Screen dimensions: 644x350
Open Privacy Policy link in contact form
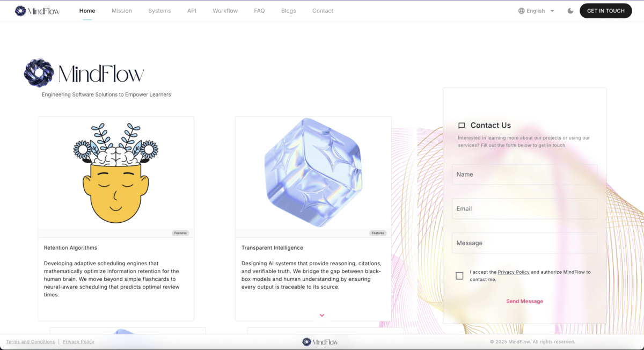pyautogui.click(x=514, y=272)
